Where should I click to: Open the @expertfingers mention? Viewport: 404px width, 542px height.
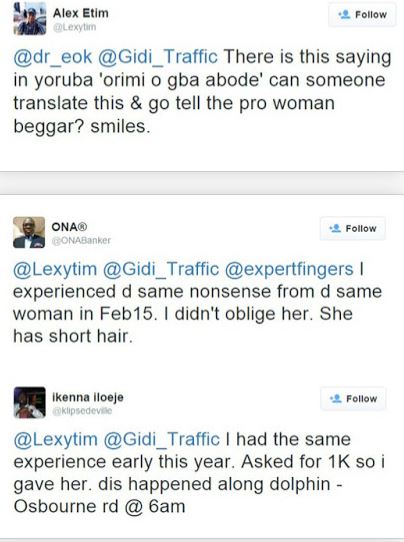tap(289, 269)
